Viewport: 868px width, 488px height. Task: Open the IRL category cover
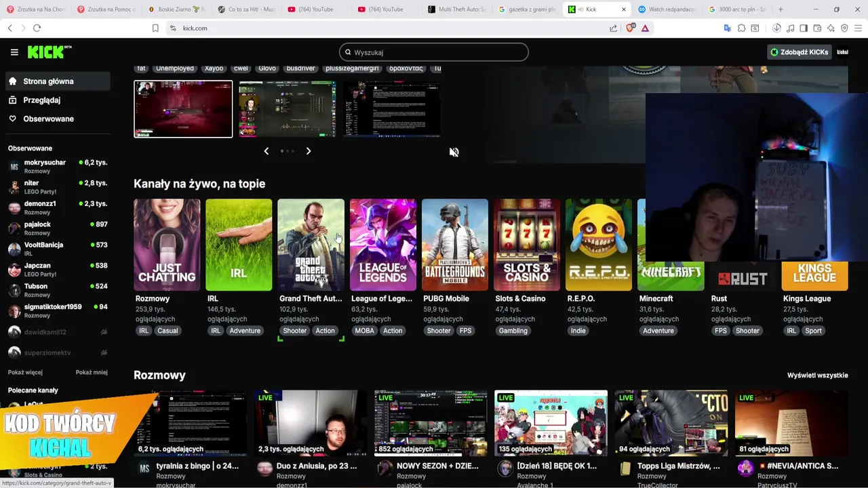point(239,245)
